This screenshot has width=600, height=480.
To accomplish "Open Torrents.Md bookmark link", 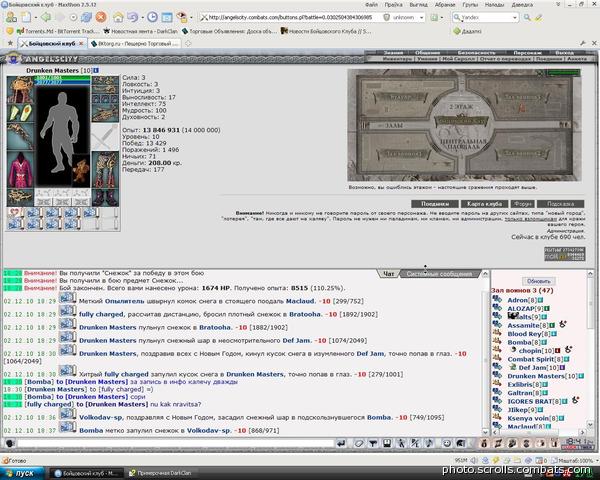I will (x=58, y=31).
